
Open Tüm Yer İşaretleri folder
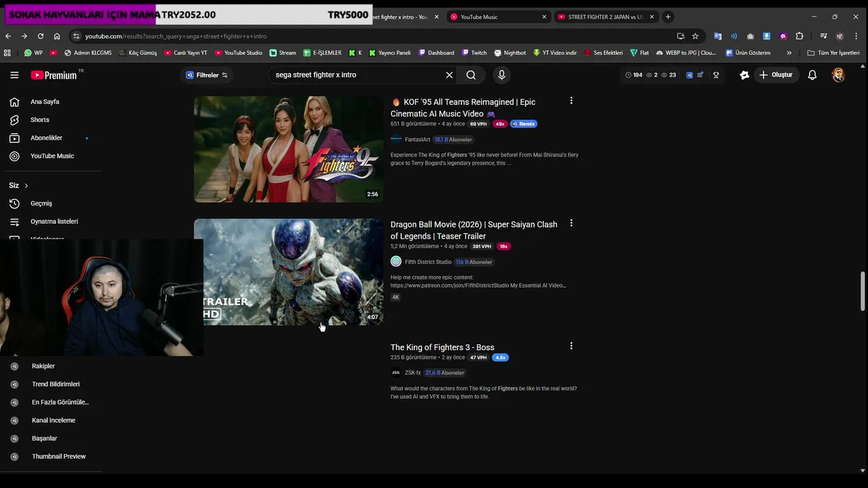tap(833, 53)
